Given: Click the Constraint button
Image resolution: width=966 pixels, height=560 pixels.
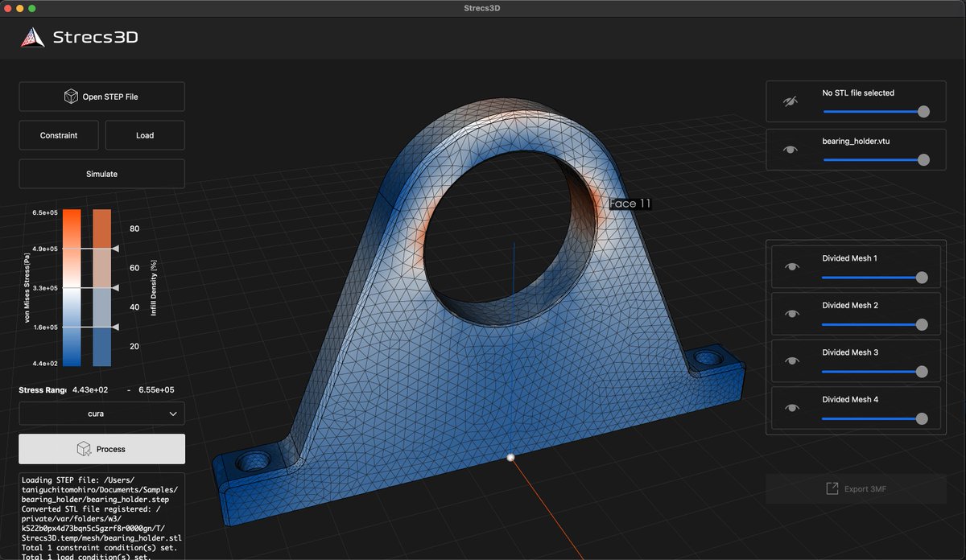Looking at the screenshot, I should click(x=59, y=135).
